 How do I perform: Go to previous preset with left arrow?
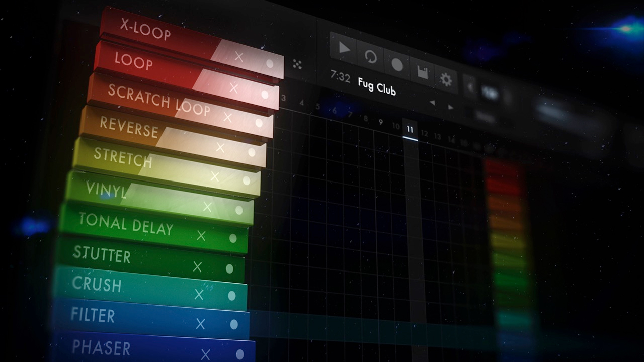tap(432, 103)
